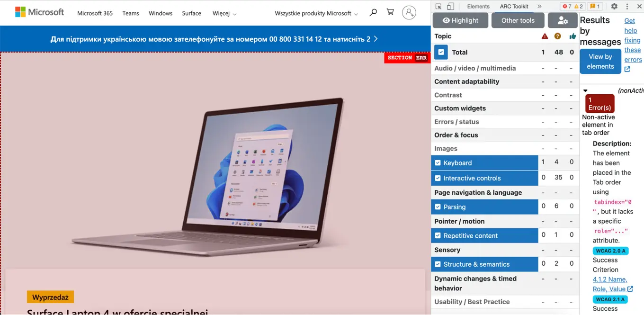This screenshot has width=644, height=315.
Task: Switch to the Elements tab
Action: pyautogui.click(x=478, y=6)
